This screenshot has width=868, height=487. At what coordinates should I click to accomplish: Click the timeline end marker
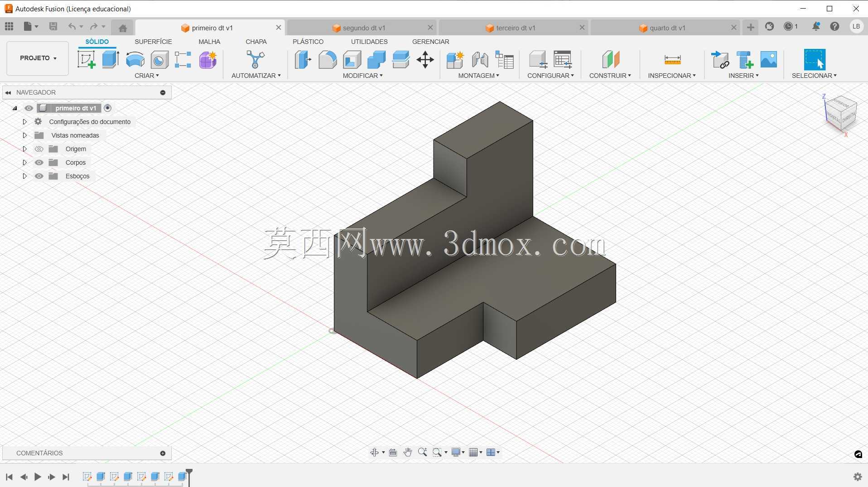(189, 477)
